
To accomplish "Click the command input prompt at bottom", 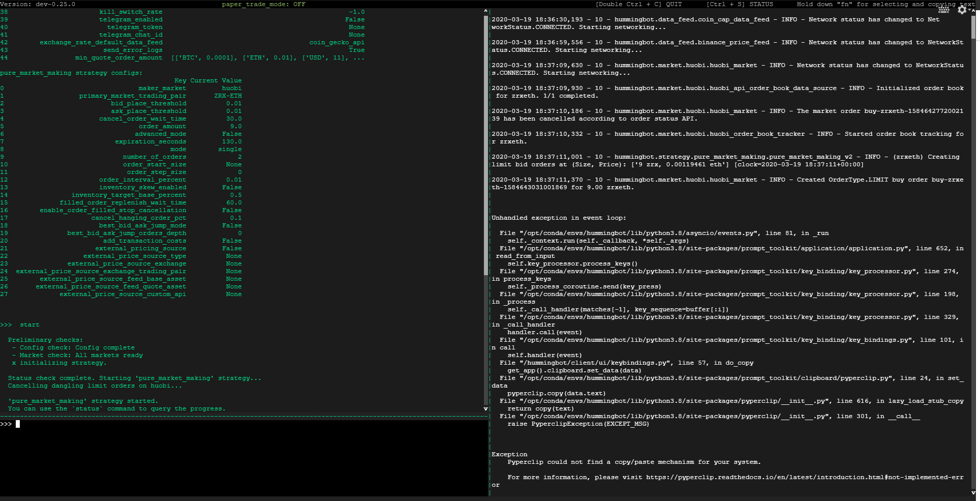I will click(18, 424).
